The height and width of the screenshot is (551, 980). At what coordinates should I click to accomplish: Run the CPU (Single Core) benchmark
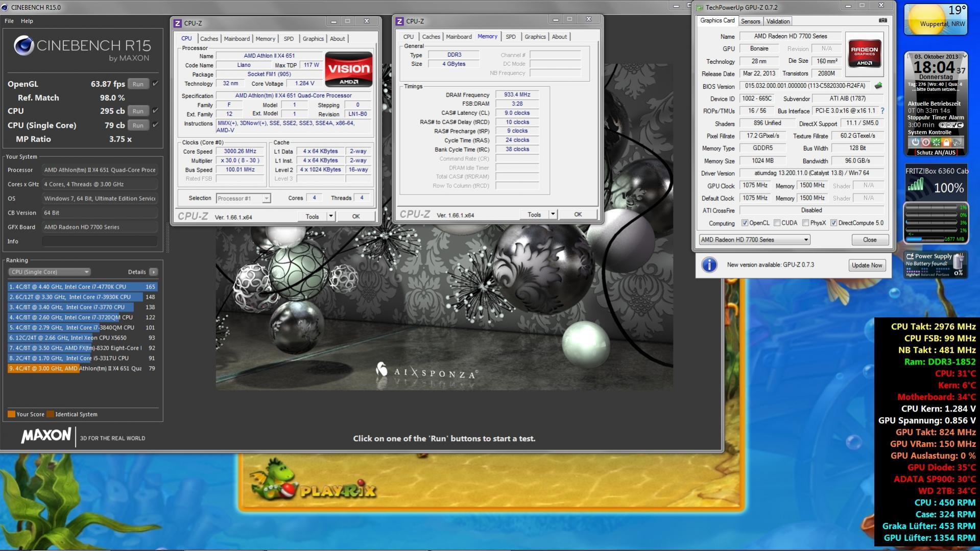click(x=138, y=125)
